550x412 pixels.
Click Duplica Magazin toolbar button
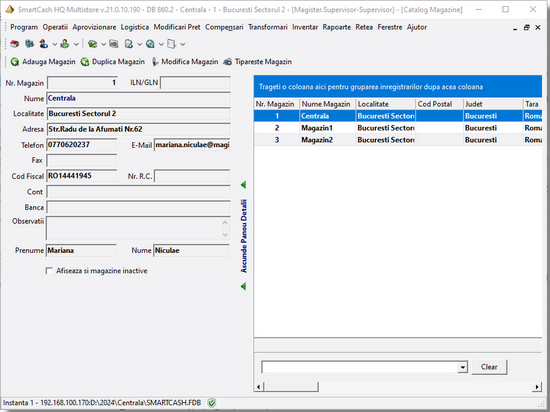pyautogui.click(x=113, y=62)
